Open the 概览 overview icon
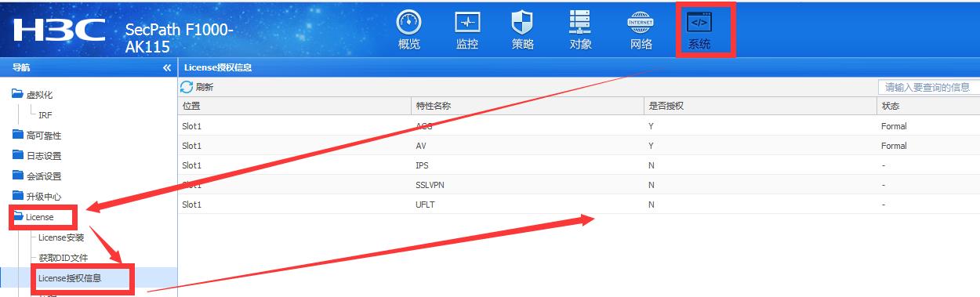The width and height of the screenshot is (980, 297). click(409, 30)
